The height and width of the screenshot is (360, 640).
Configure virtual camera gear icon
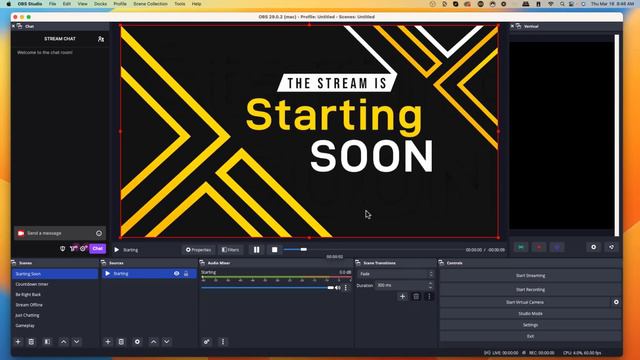(x=616, y=302)
